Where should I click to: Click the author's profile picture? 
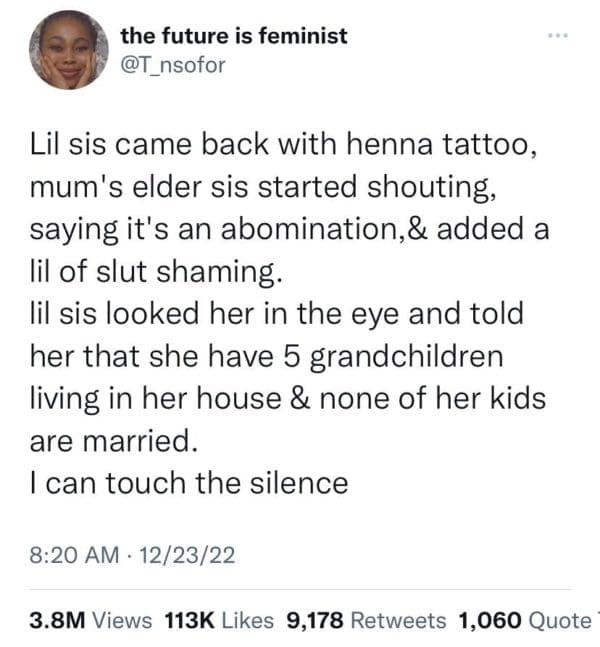68,50
